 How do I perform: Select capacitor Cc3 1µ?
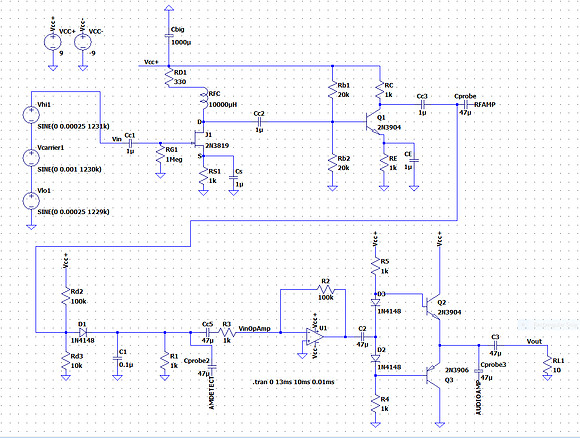(422, 104)
